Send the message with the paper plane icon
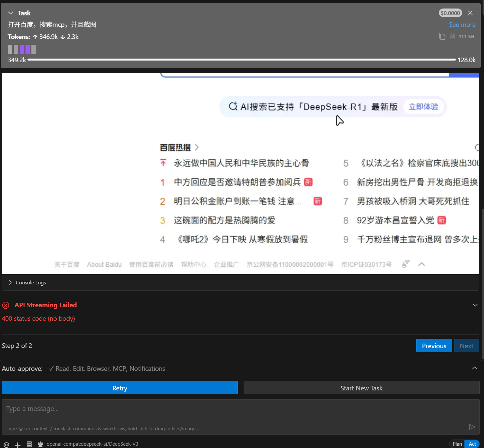This screenshot has height=448, width=484. pos(472,427)
